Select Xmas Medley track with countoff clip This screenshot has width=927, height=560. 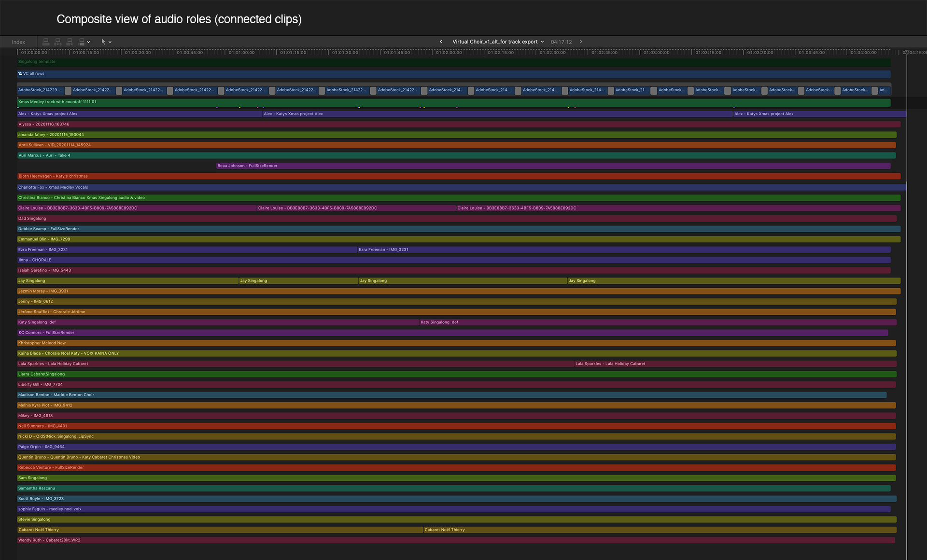[x=454, y=102]
